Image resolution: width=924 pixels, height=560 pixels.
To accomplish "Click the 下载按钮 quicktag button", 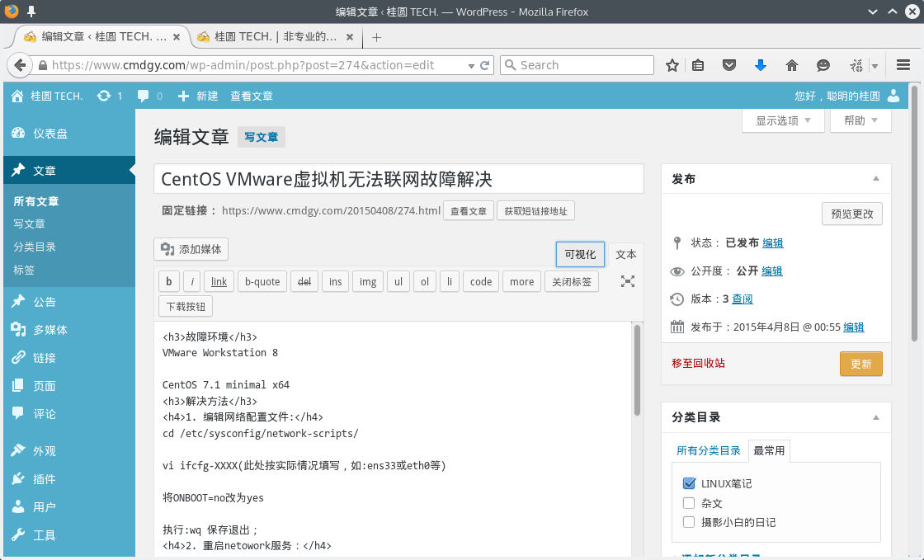I will tap(186, 306).
